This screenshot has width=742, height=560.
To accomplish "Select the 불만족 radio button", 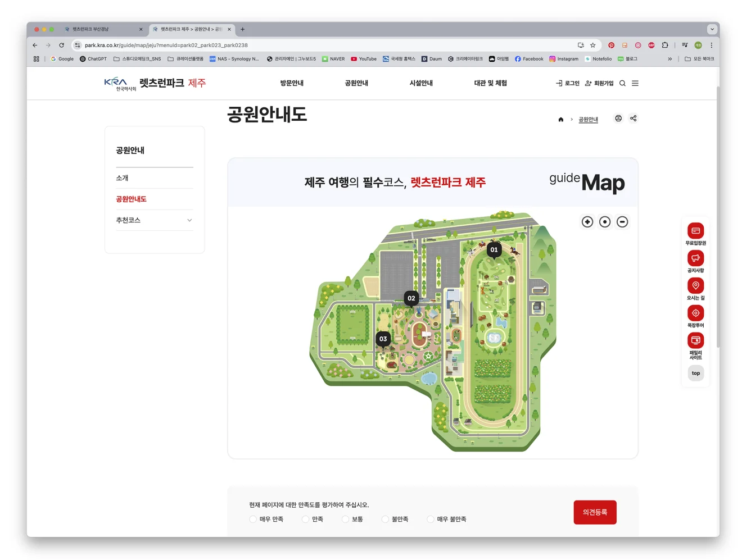I will (x=385, y=519).
